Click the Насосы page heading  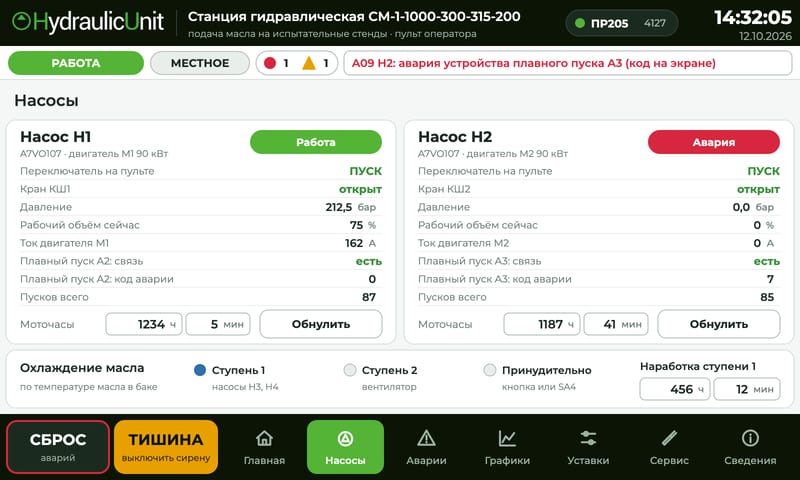click(46, 100)
